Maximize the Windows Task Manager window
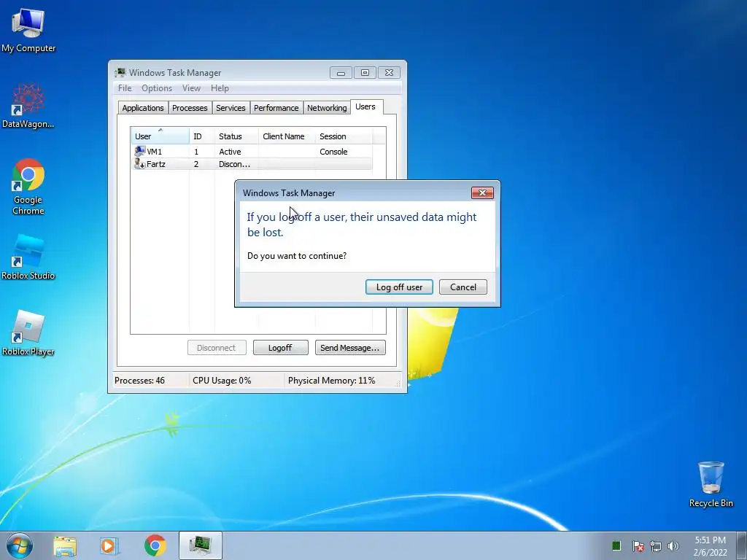 (365, 73)
